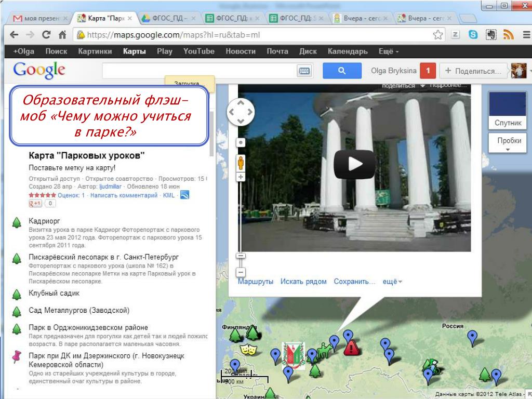Click the Маршруты directions link

coord(256,282)
